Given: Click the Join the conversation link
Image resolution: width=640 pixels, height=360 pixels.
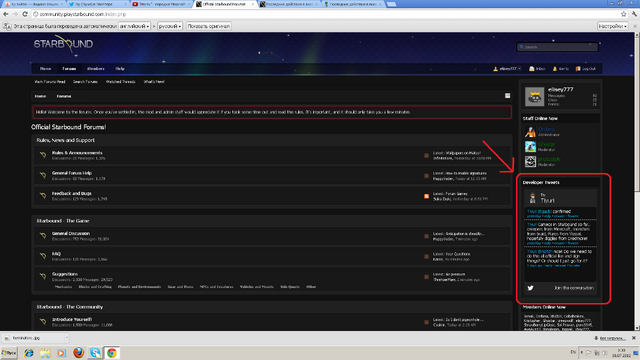Looking at the screenshot, I should (574, 288).
